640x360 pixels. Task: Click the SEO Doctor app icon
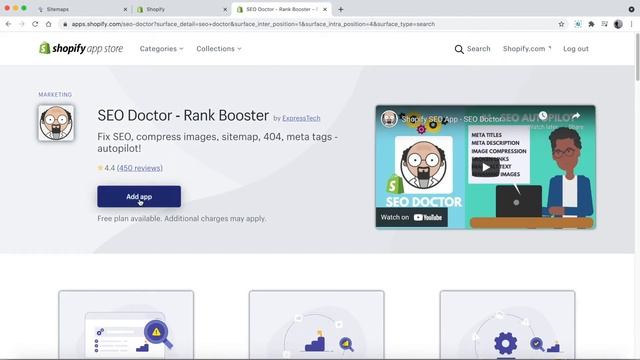[56, 123]
